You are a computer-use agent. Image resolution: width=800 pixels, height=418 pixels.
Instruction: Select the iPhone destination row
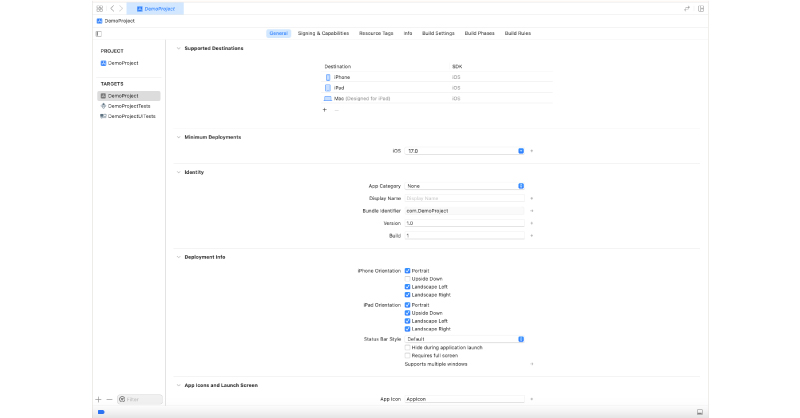[438, 77]
